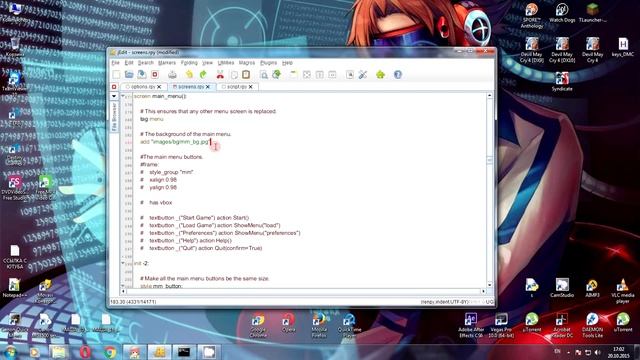Open the View menu
The height and width of the screenshot is (360, 640).
click(x=208, y=63)
